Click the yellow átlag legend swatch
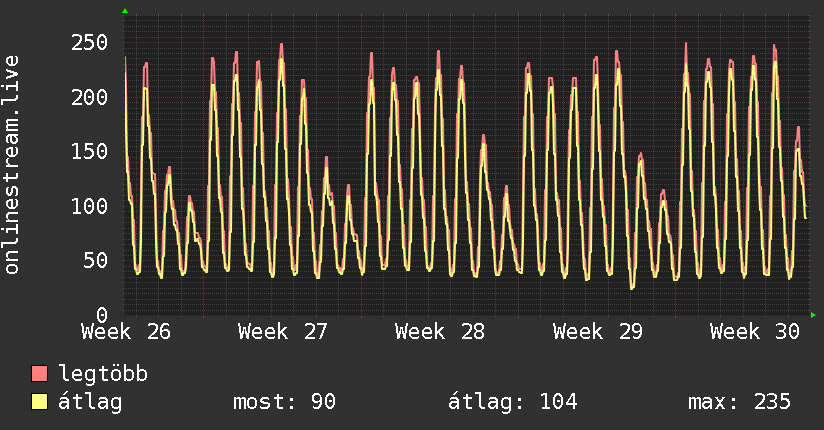Image resolution: width=824 pixels, height=430 pixels. pos(39,402)
